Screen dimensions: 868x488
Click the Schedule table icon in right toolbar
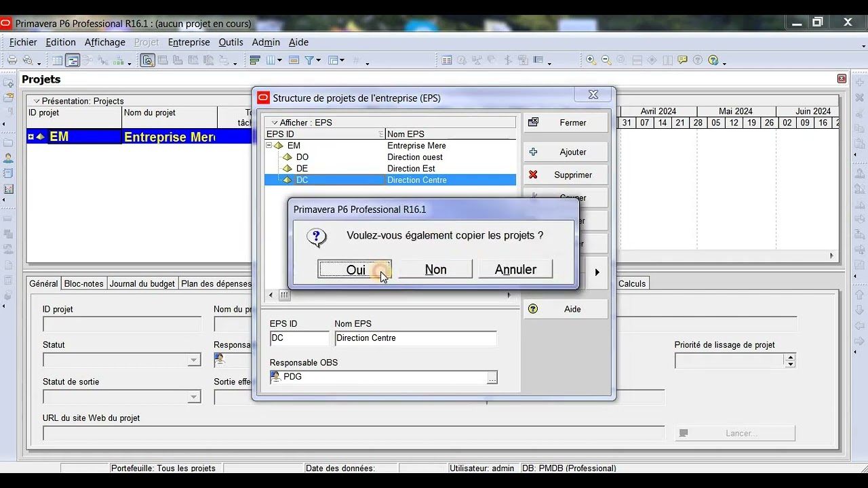447,60
